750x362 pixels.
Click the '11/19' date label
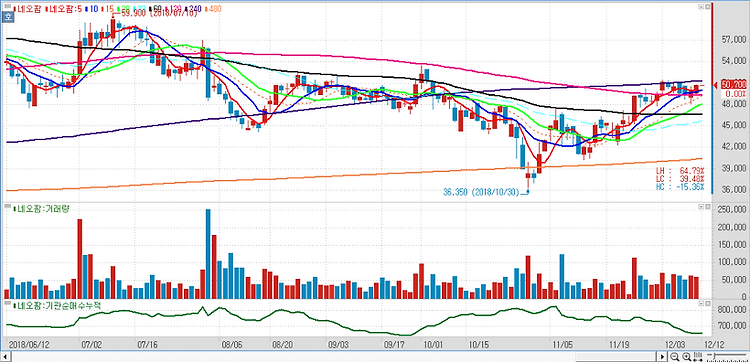[619, 344]
